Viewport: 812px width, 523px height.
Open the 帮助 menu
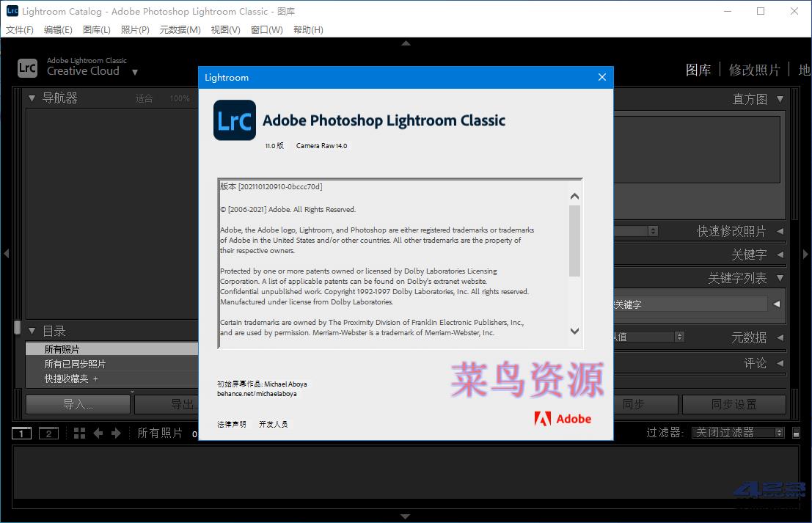(308, 30)
